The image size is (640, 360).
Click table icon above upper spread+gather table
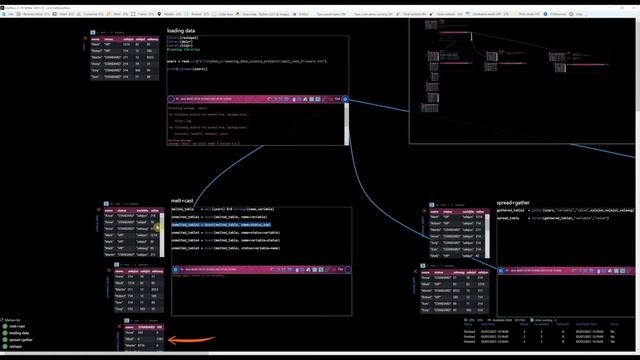click(431, 205)
